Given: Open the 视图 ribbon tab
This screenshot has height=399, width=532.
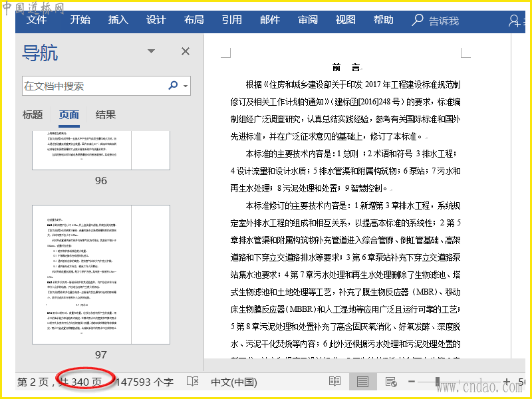Looking at the screenshot, I should [346, 20].
